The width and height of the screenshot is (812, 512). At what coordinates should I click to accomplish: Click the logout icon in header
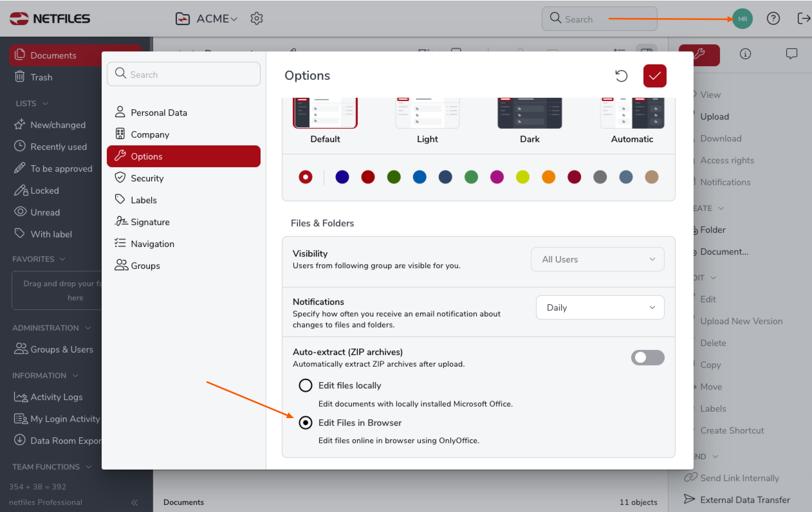(x=803, y=19)
